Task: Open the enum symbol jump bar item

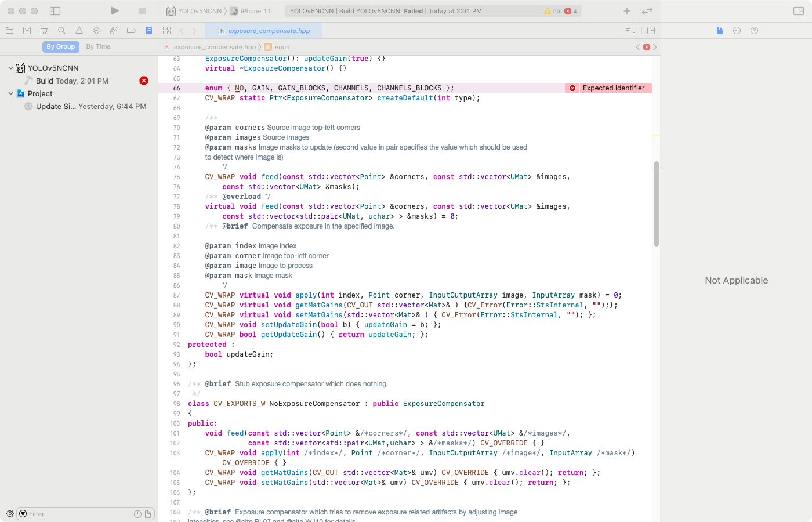Action: click(278, 47)
